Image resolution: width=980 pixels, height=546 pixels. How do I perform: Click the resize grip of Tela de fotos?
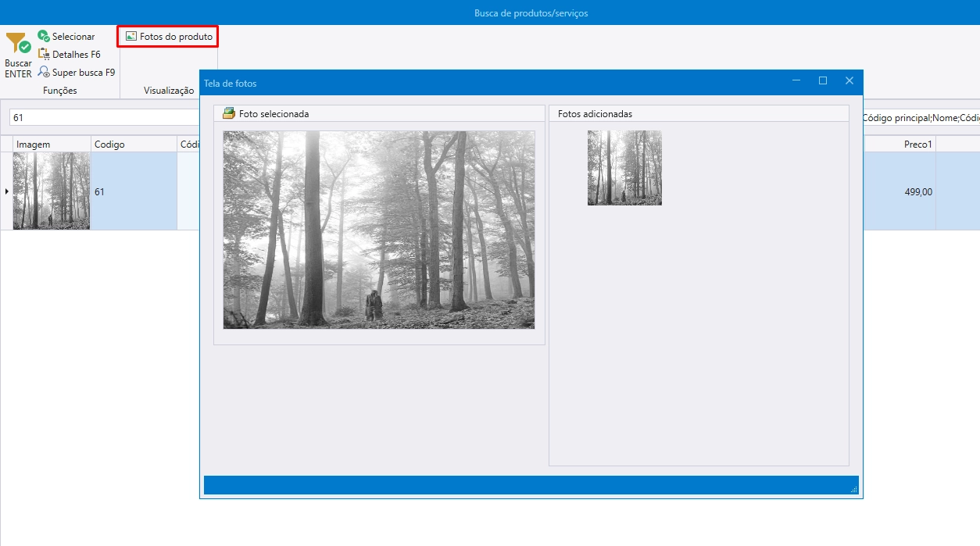[x=853, y=490]
